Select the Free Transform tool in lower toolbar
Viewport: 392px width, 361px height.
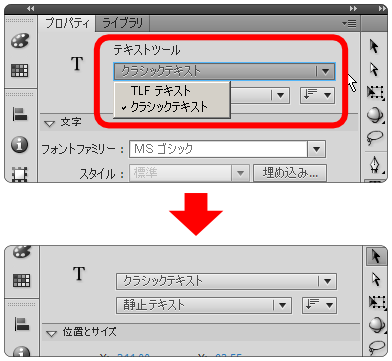click(x=377, y=302)
